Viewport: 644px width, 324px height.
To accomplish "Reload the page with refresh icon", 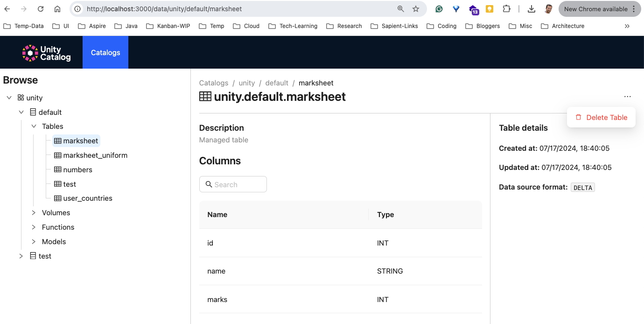I will (41, 9).
